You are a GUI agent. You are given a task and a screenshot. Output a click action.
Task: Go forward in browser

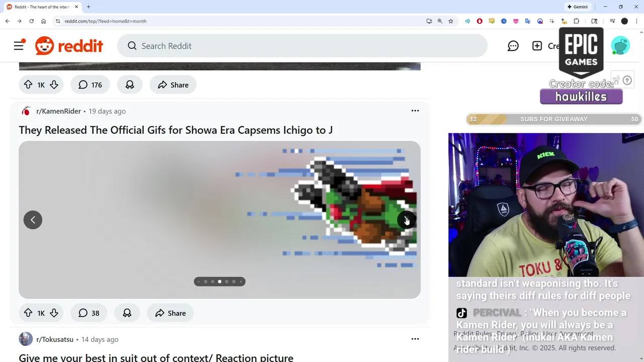[19, 21]
